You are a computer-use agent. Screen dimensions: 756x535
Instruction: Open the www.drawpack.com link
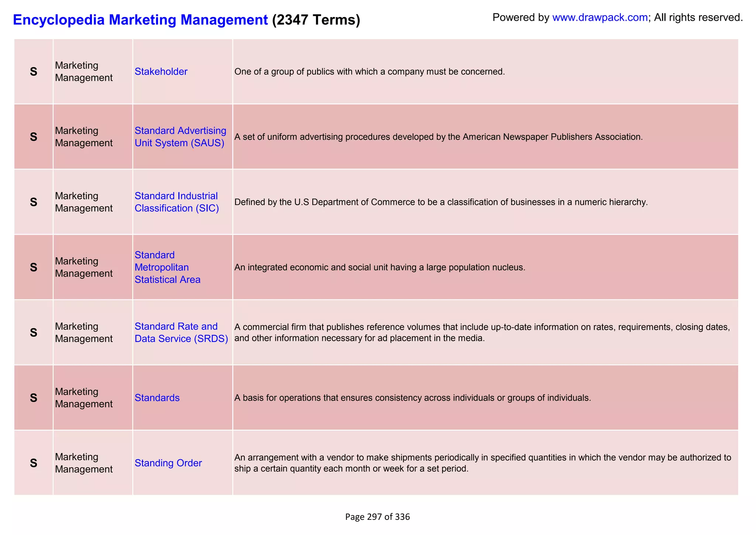[x=600, y=17]
